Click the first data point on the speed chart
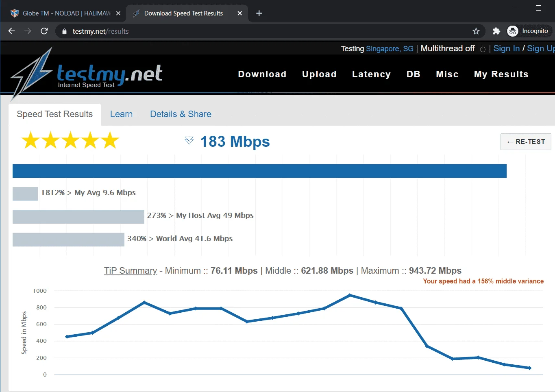The width and height of the screenshot is (555, 392). (67, 337)
